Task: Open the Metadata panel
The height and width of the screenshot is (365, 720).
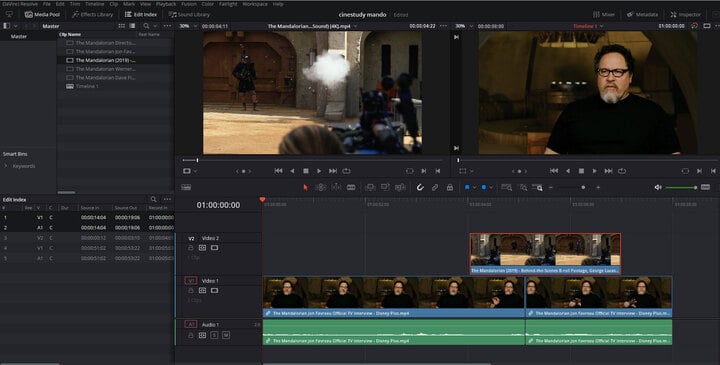Action: [642, 14]
